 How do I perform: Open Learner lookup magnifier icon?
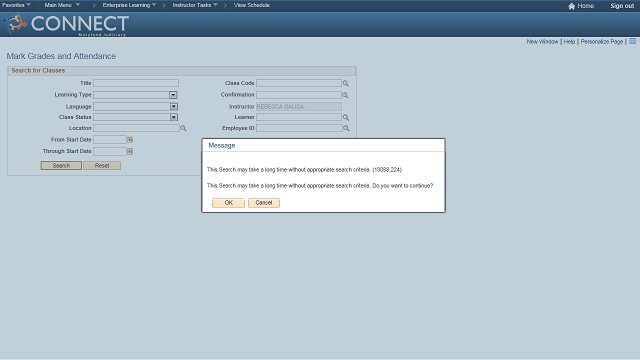(x=346, y=118)
